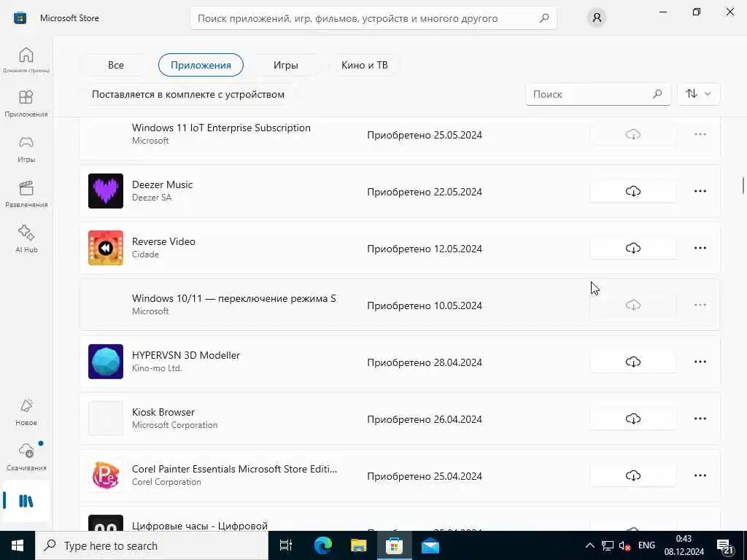
Task: Open the HYPERVSN 3D Modeller title
Action: pos(186,355)
